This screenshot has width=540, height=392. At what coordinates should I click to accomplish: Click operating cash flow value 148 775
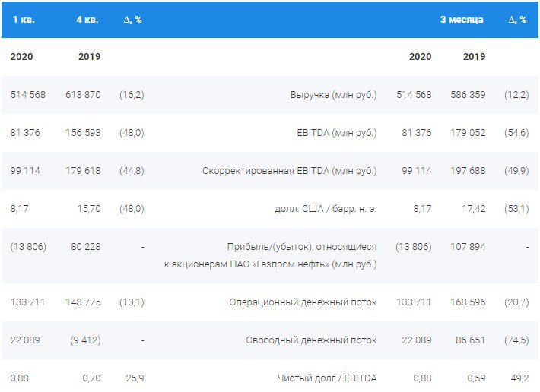point(83,302)
